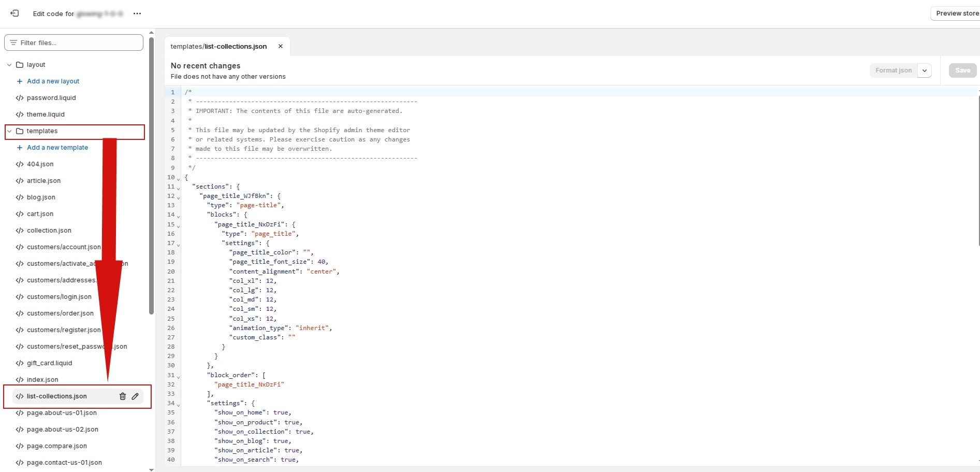980x472 pixels.
Task: Fold settings object at line 34
Action: [179, 405]
